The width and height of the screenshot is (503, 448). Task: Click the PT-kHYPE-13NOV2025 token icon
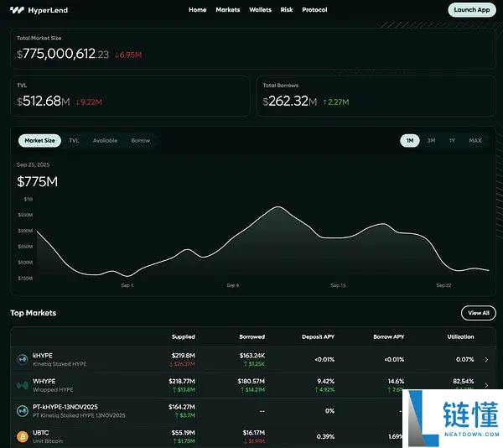point(23,411)
